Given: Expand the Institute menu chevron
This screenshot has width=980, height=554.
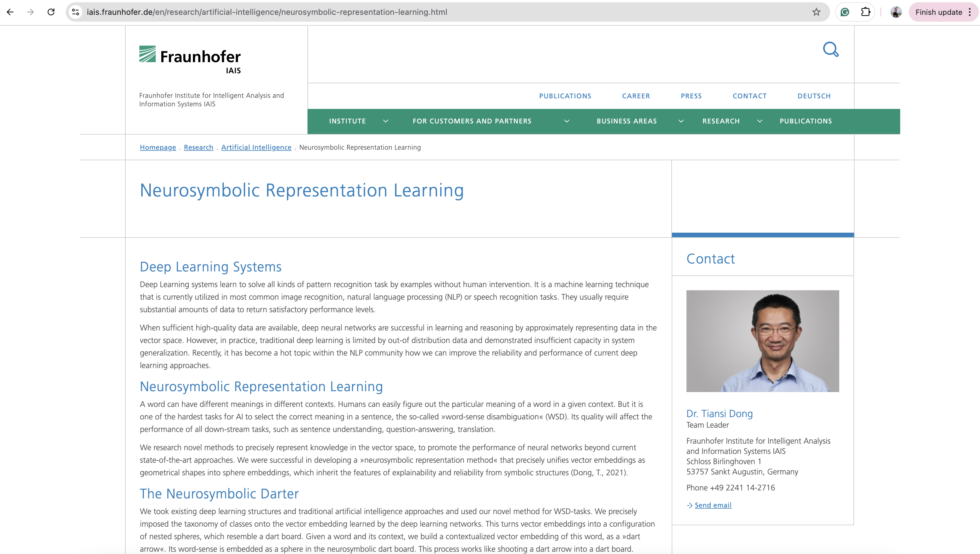Looking at the screenshot, I should click(385, 121).
